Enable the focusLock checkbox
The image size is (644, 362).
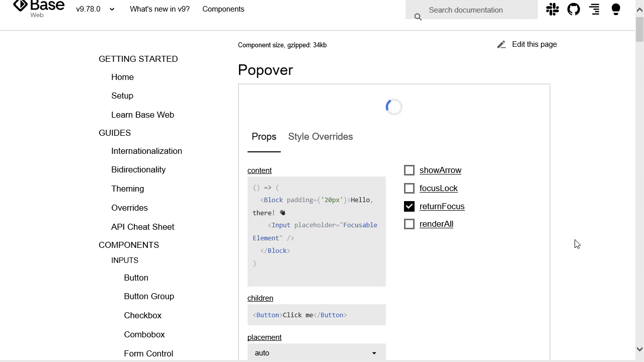409,189
